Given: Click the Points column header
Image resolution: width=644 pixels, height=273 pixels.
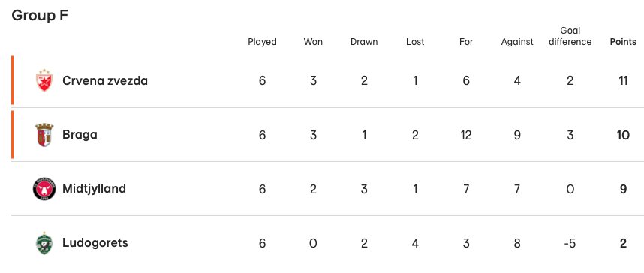Looking at the screenshot, I should [623, 42].
